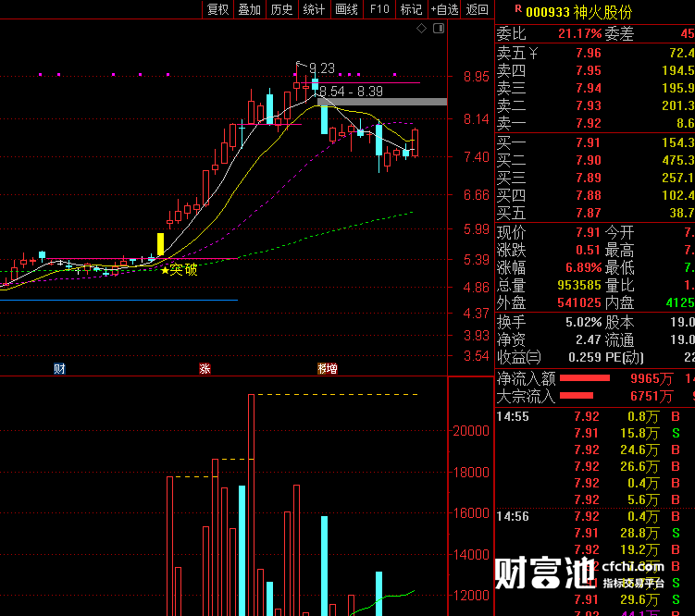This screenshot has height=616, width=695.
Task: Click buy-two price 7.90
Action: coord(589,160)
